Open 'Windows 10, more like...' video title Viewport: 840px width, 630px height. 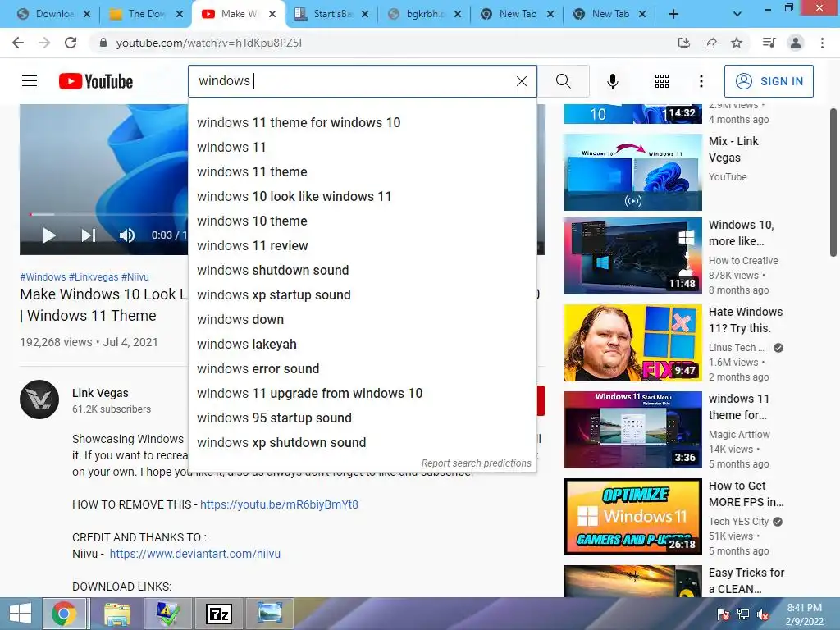(742, 233)
